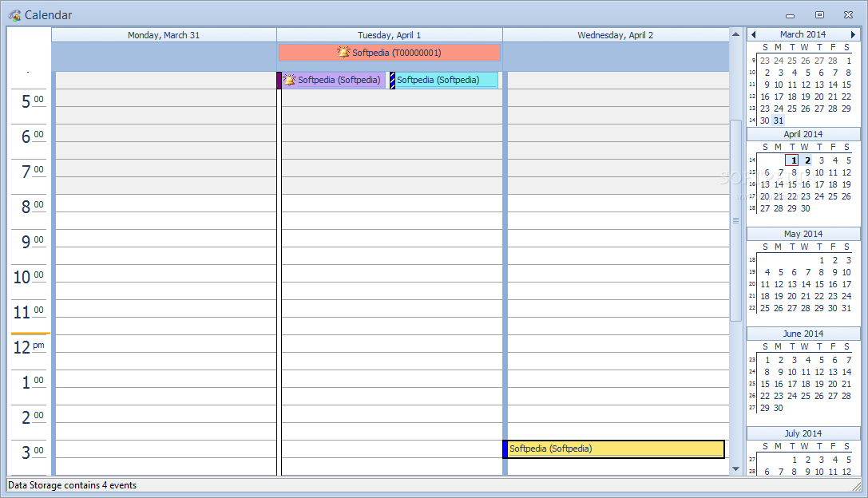Screen dimensions: 868x498
Task: Select May 14 in the May 2014 calendar
Action: (806, 284)
